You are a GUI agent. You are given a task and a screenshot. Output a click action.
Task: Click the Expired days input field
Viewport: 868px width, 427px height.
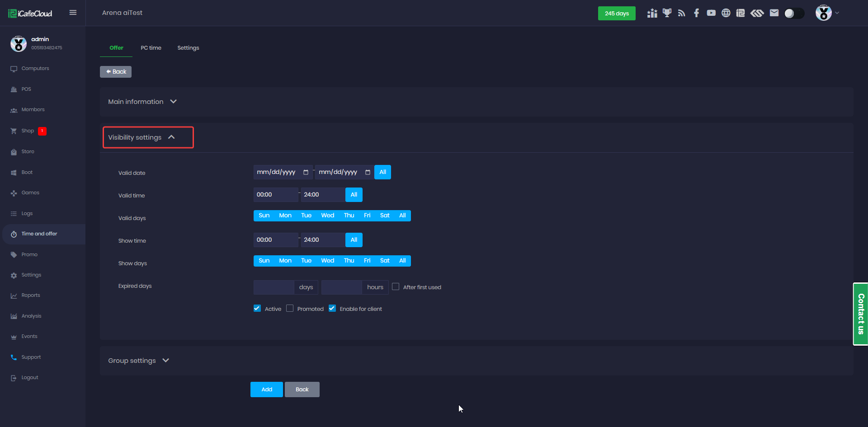[x=274, y=287]
